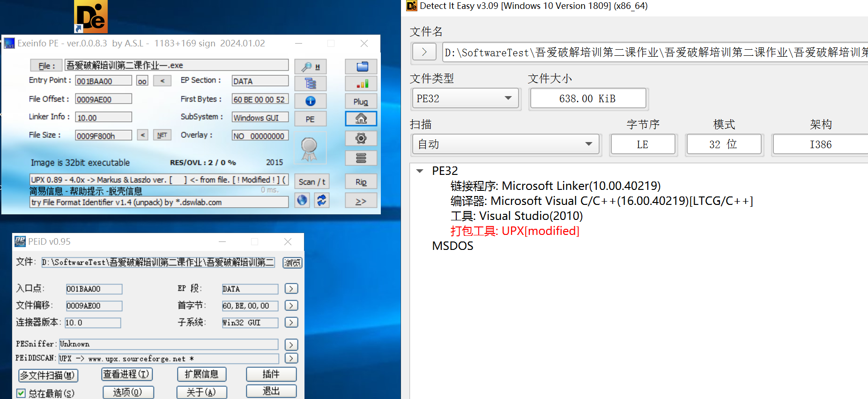The height and width of the screenshot is (399, 868).
Task: Click the LE 字节序 button in Detect It Easy
Action: (643, 144)
